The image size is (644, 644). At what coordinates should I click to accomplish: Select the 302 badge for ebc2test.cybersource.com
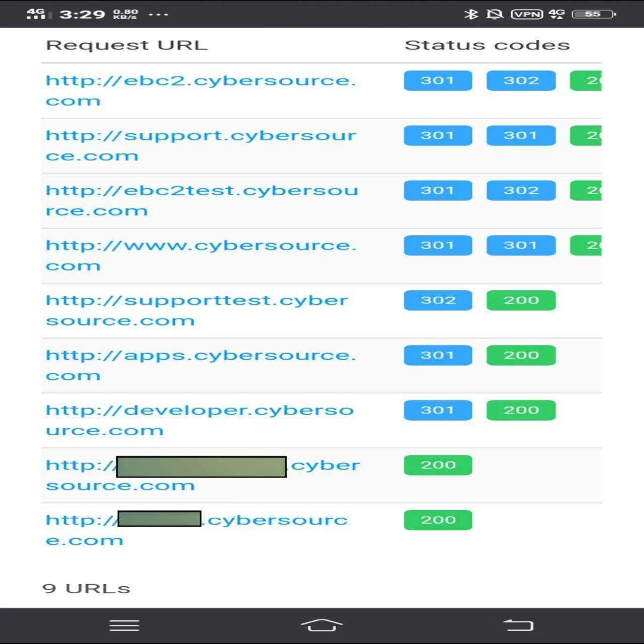(x=521, y=190)
